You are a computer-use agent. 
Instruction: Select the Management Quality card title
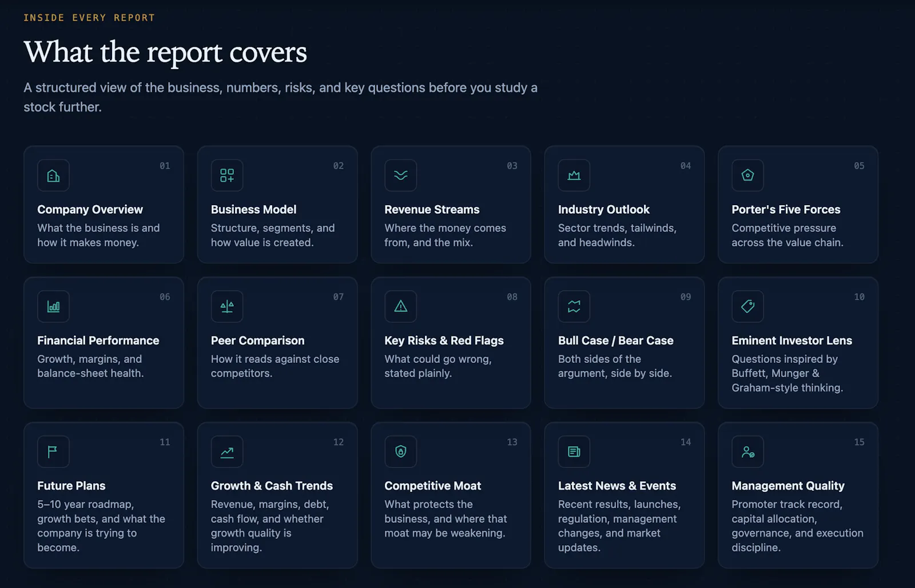point(788,486)
